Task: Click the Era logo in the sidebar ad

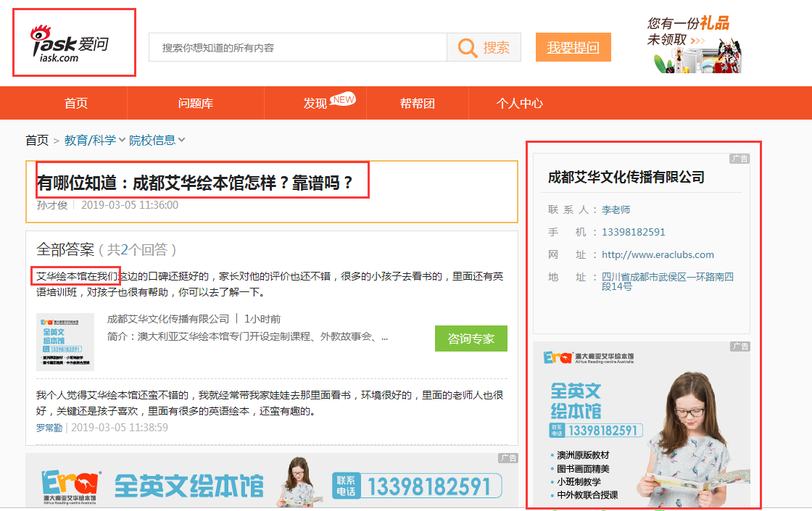Action: (558, 357)
